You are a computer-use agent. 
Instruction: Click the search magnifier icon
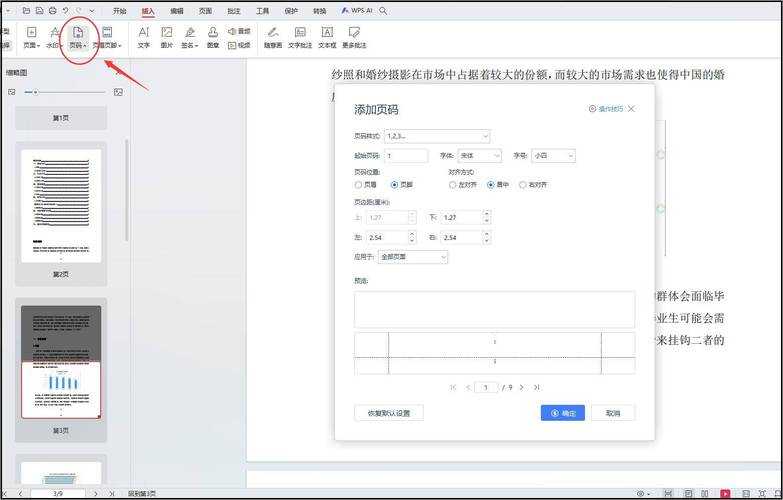[x=384, y=10]
